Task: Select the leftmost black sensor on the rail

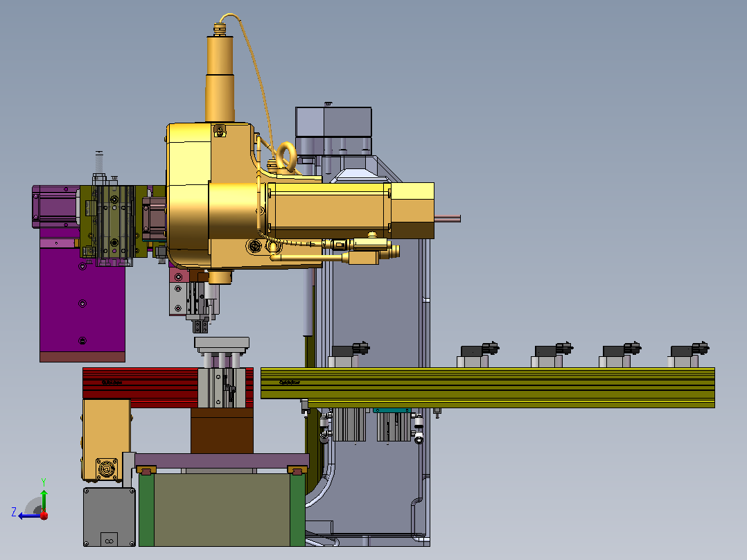Action: coord(351,350)
